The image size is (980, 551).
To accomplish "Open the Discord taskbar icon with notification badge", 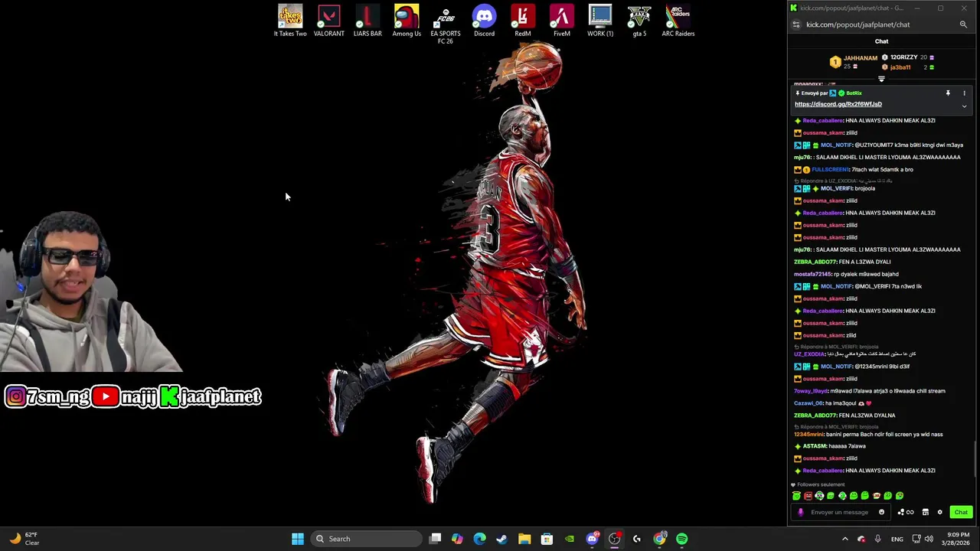I will 592,539.
